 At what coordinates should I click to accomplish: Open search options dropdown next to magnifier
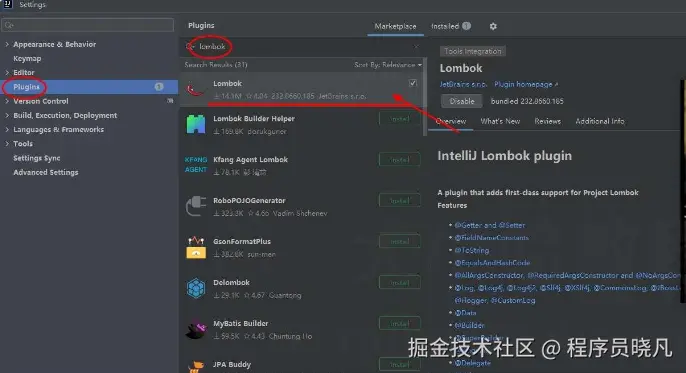[x=193, y=47]
